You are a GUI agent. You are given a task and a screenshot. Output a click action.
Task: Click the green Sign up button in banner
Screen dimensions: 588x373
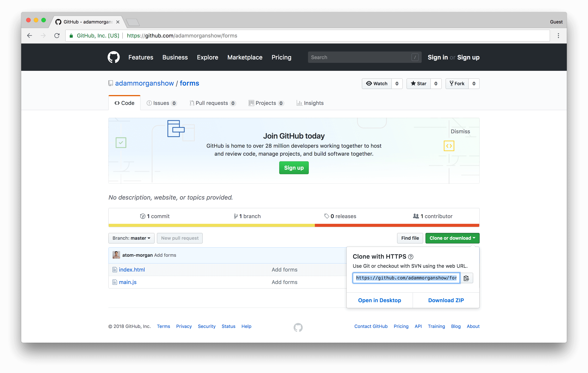pyautogui.click(x=294, y=168)
